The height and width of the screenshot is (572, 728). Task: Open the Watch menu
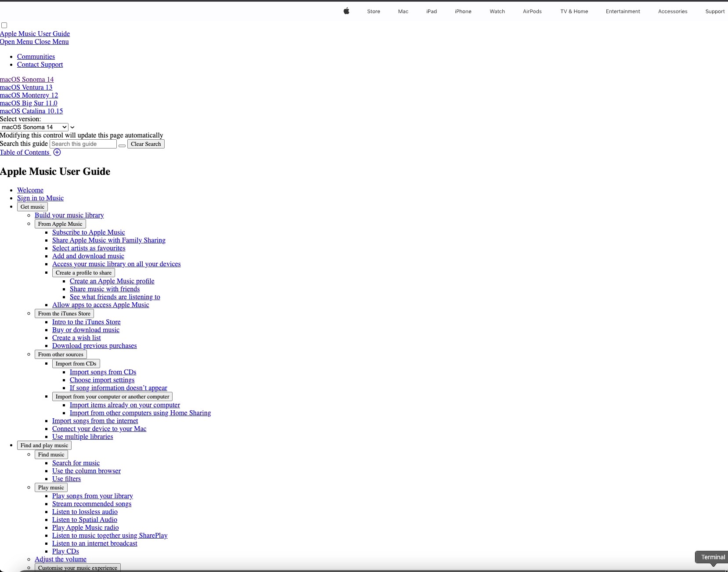pos(497,11)
